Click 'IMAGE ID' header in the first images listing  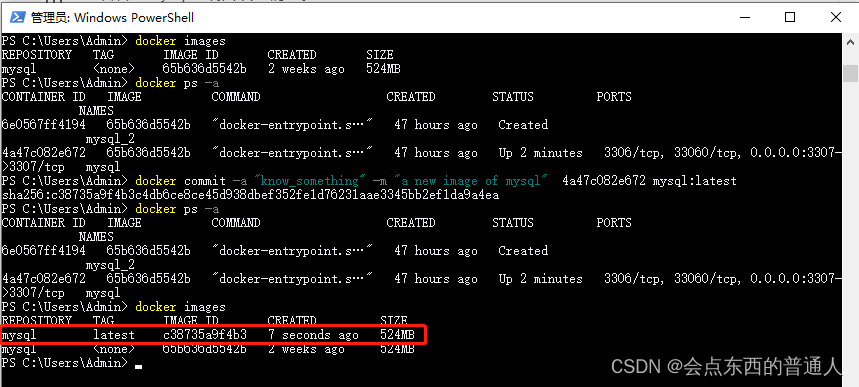pos(191,55)
